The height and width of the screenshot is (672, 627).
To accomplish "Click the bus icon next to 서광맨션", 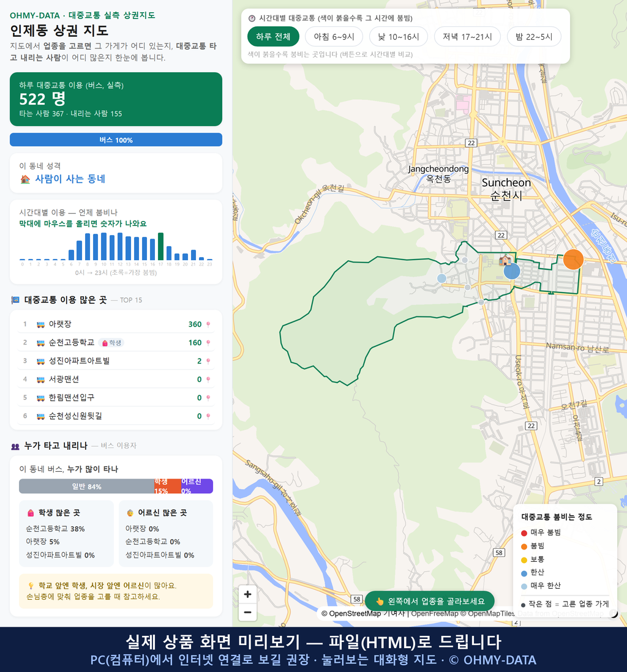I will point(41,379).
